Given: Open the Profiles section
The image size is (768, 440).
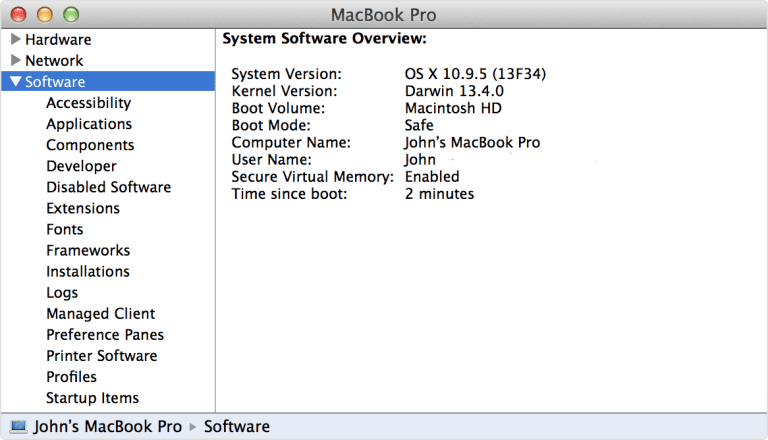Looking at the screenshot, I should click(72, 377).
